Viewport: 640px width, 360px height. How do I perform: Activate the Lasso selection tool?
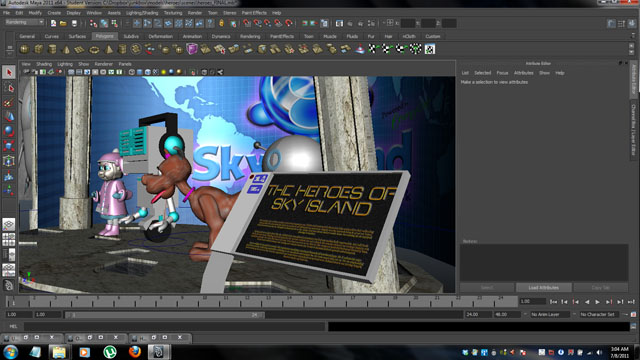pyautogui.click(x=9, y=87)
